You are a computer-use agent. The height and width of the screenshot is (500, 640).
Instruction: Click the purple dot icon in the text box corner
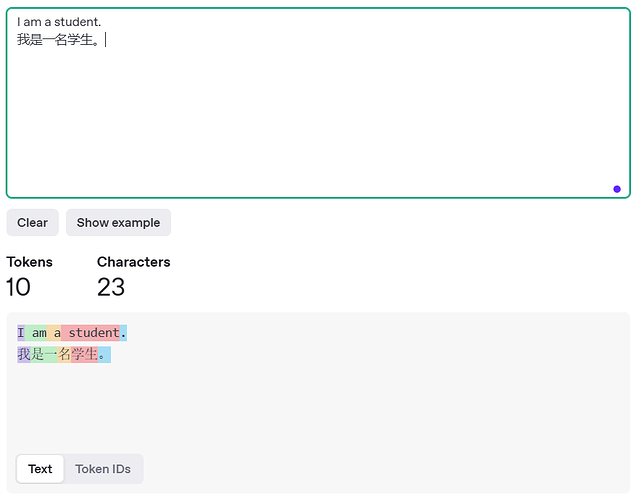[x=617, y=189]
